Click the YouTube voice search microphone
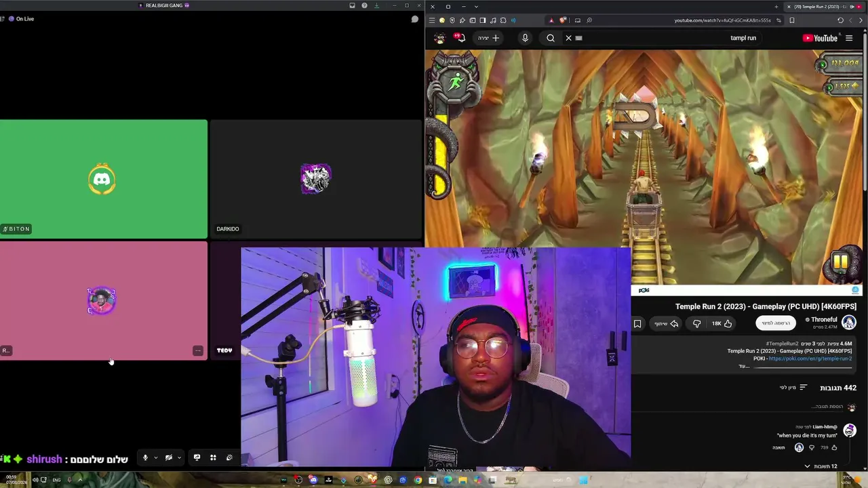 (x=525, y=38)
